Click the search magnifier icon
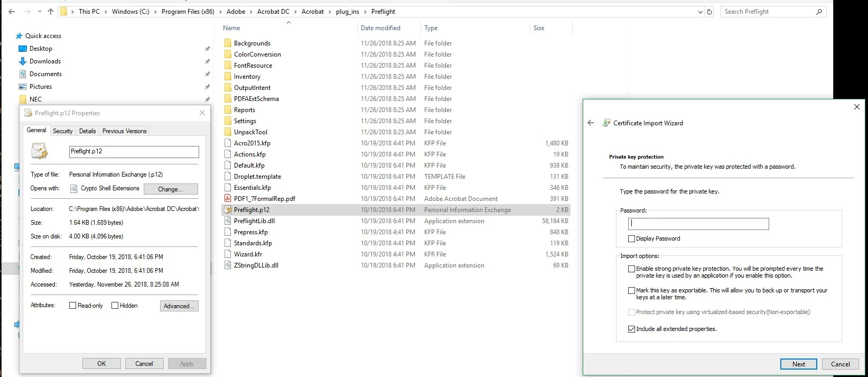The image size is (868, 377). [x=819, y=12]
